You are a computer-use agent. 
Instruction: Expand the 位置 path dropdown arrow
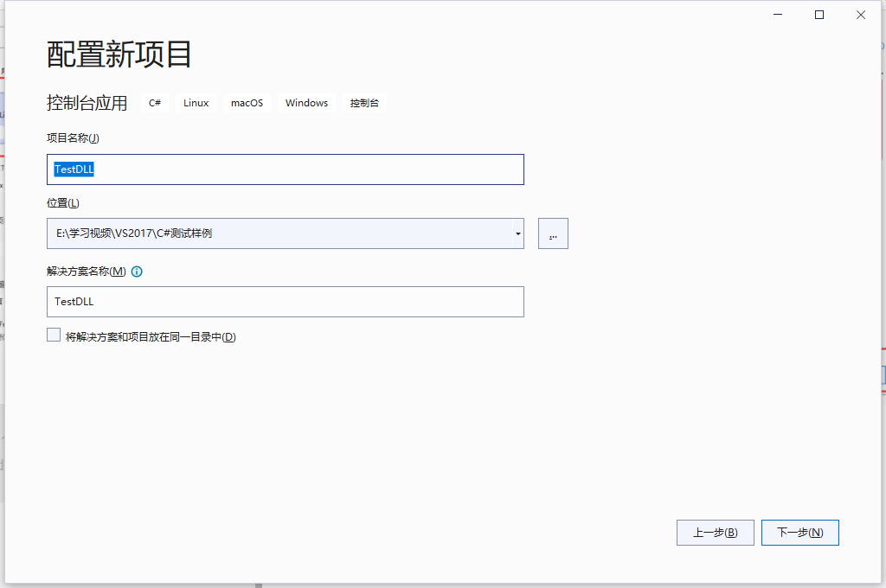[517, 233]
